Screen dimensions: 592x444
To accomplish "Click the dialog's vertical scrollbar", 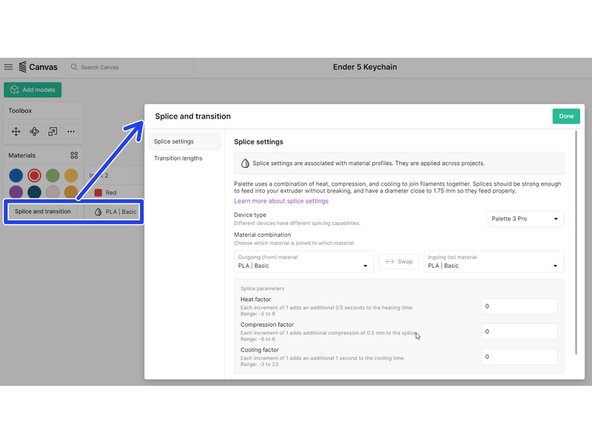I will pos(576,243).
